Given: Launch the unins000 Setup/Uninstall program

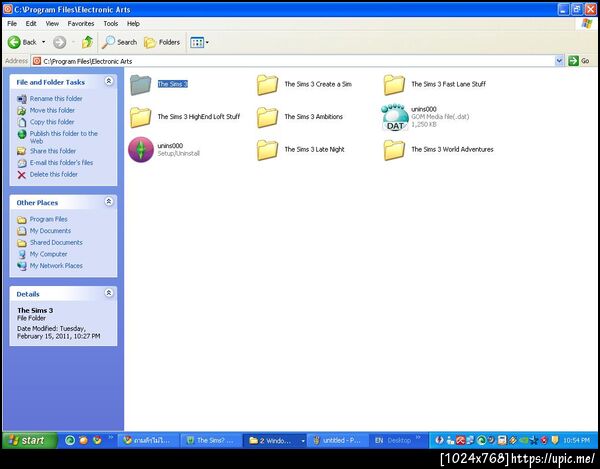Looking at the screenshot, I should pyautogui.click(x=141, y=150).
